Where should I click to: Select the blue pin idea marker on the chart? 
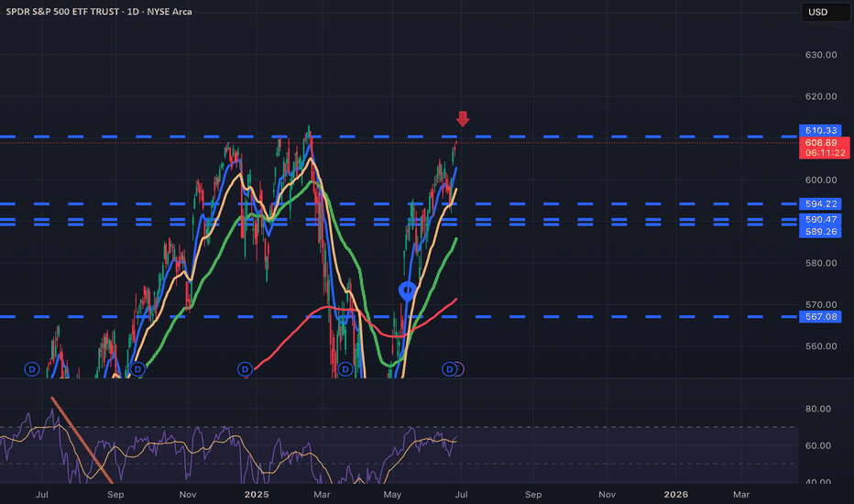tap(408, 291)
